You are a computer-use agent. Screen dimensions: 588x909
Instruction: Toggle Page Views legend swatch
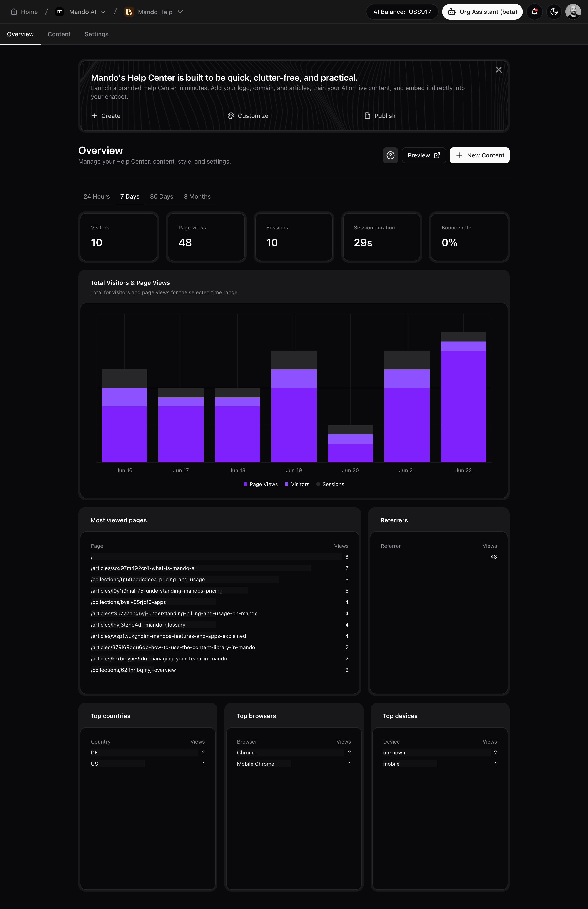click(245, 484)
